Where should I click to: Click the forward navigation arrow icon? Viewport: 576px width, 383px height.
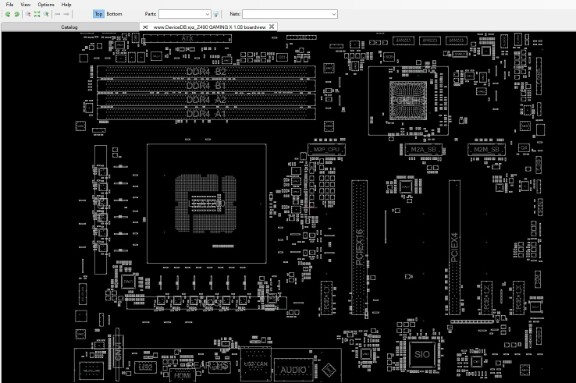tap(66, 14)
